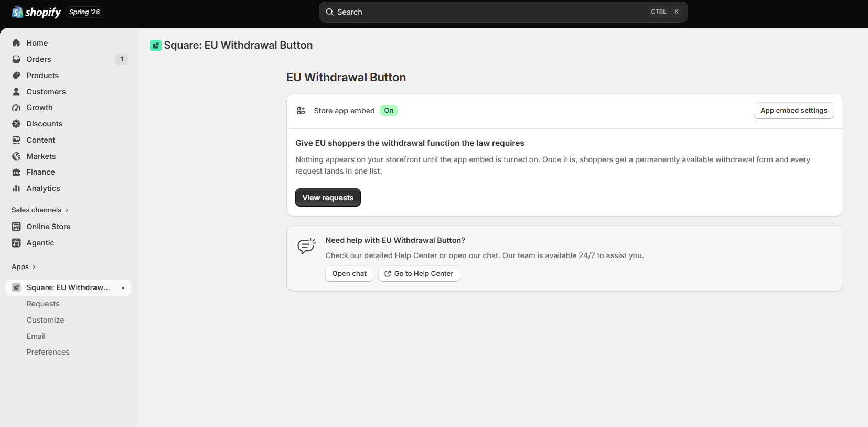The image size is (868, 427).
Task: Click the Customers person icon
Action: click(16, 92)
